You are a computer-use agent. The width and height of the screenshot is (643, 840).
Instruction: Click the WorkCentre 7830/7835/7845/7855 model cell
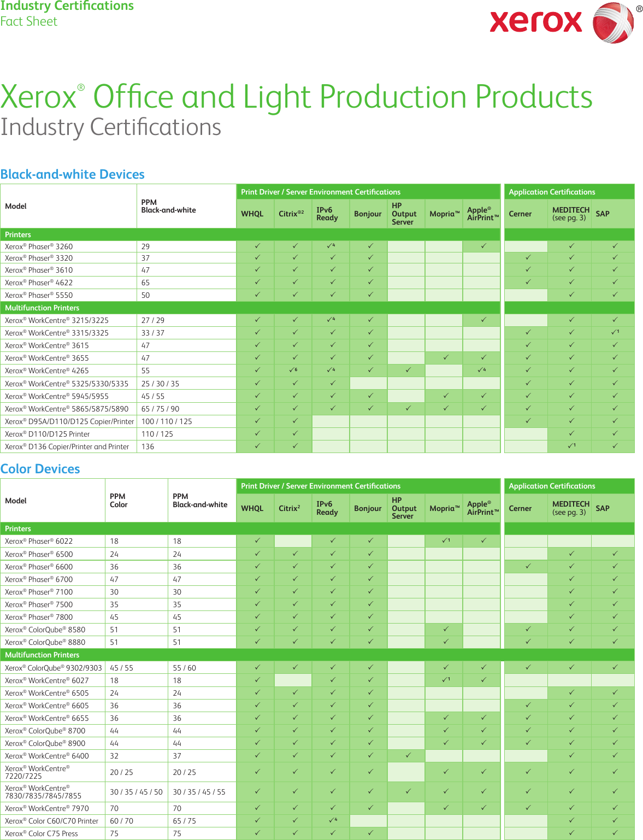coord(53,792)
